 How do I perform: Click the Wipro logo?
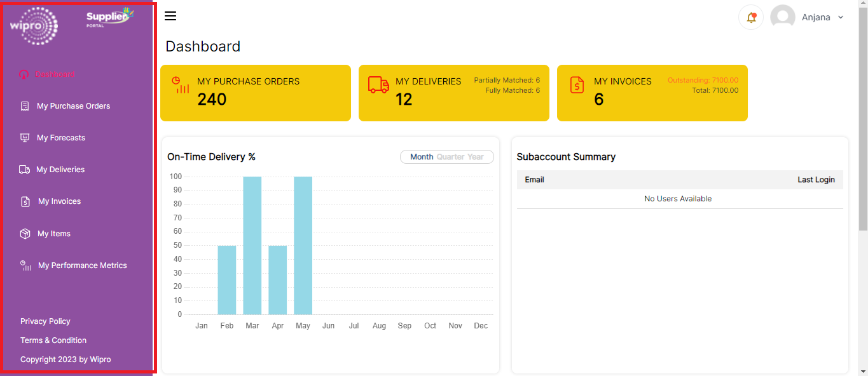point(34,26)
